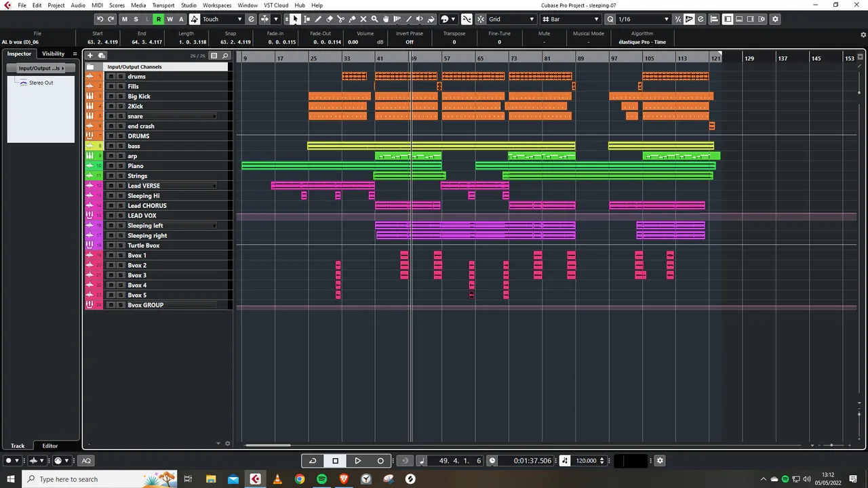Switch to the Visibility tab
This screenshot has width=868, height=488.
[x=53, y=54]
